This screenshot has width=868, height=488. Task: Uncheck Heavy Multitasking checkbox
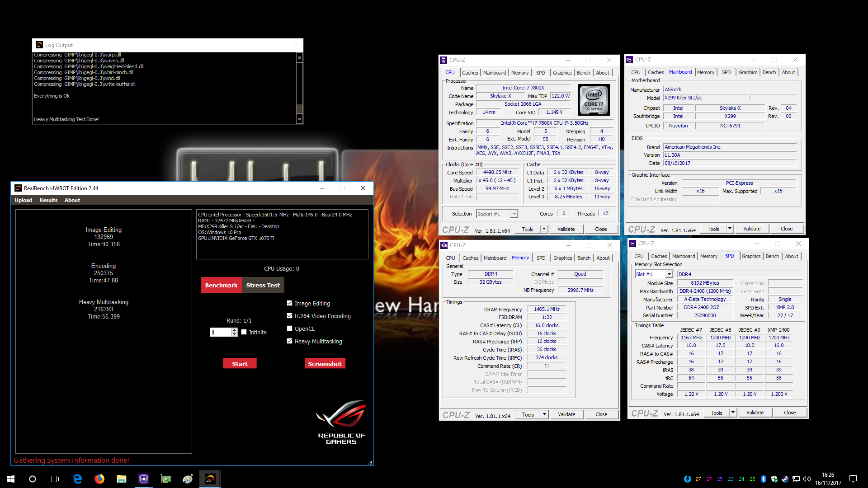289,341
